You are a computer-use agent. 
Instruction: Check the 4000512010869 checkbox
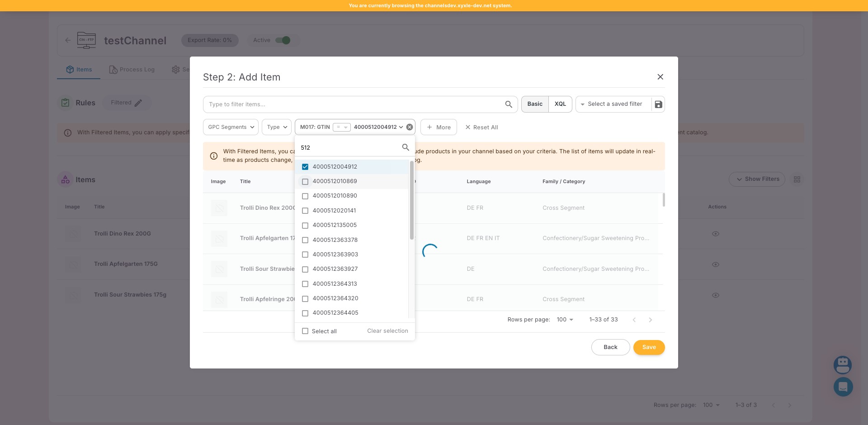tap(305, 181)
